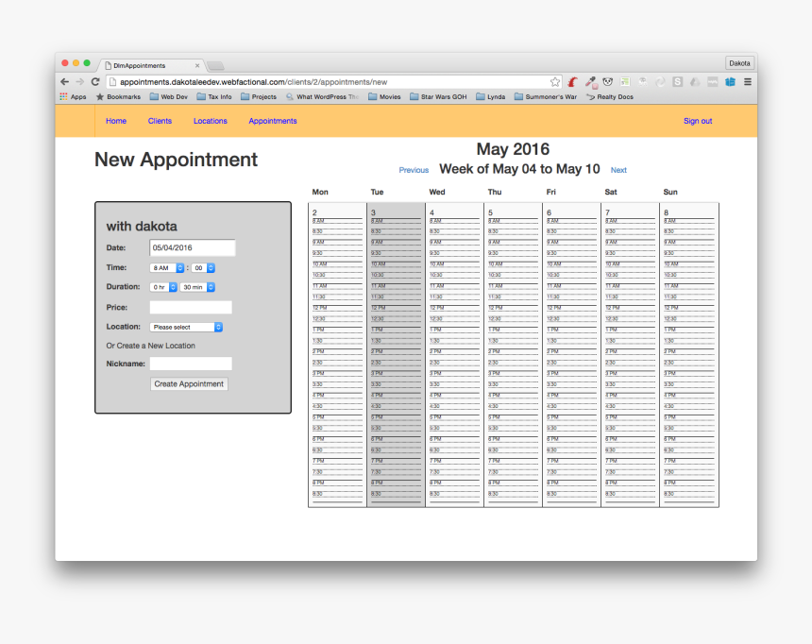Click the Next week link
812x644 pixels.
(x=618, y=171)
